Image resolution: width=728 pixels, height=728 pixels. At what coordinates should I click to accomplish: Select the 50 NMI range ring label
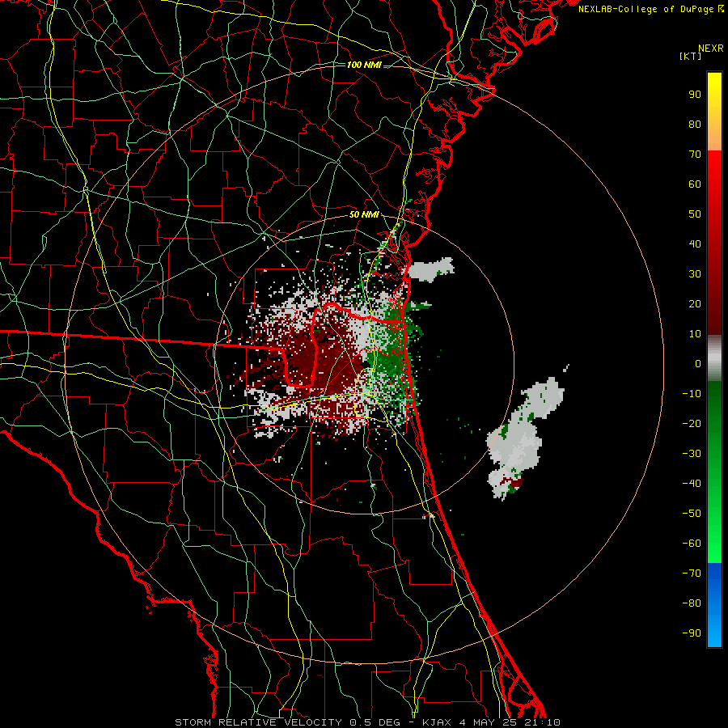point(364,214)
